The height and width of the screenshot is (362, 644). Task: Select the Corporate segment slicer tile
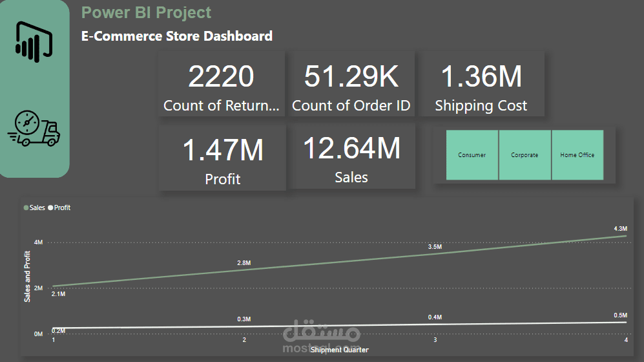point(525,155)
